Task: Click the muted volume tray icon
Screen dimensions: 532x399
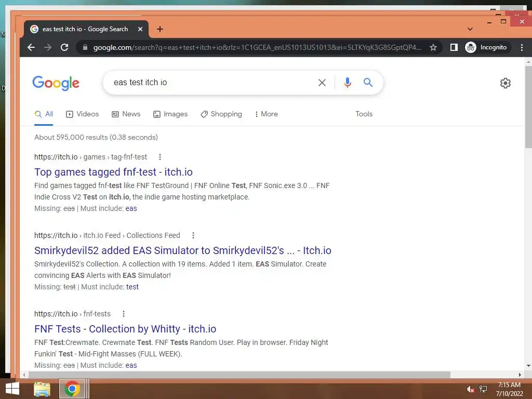Action: click(470, 390)
